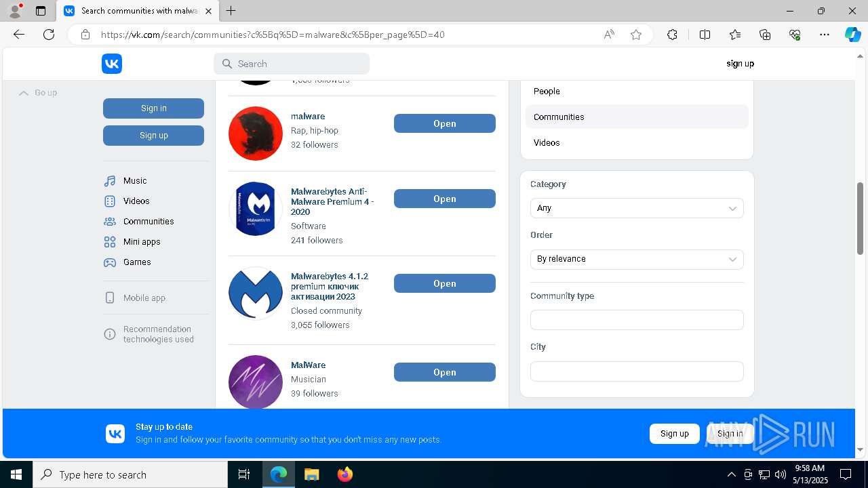Screen dimensions: 868x488
Task: Open the Games controller icon
Action: [x=110, y=262]
